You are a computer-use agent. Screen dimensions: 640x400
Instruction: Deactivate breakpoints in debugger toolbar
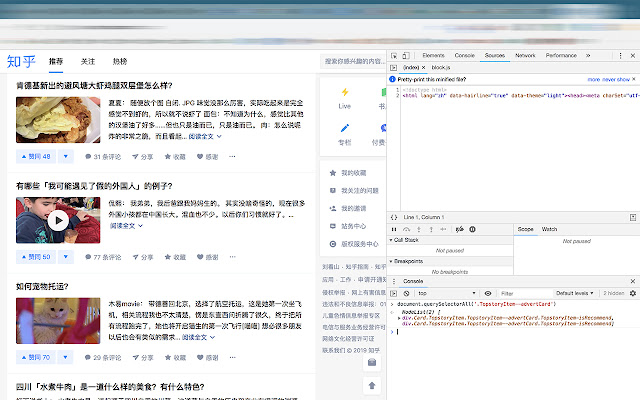coord(460,229)
